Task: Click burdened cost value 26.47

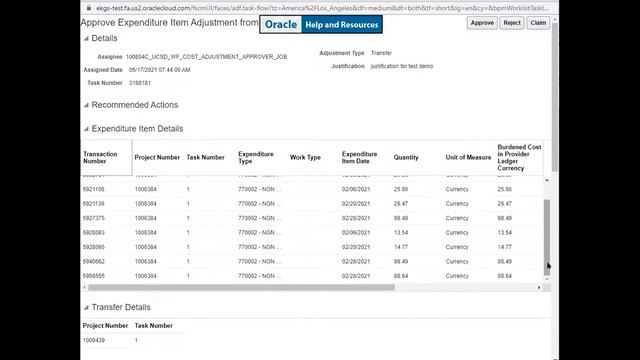Action: 504,204
